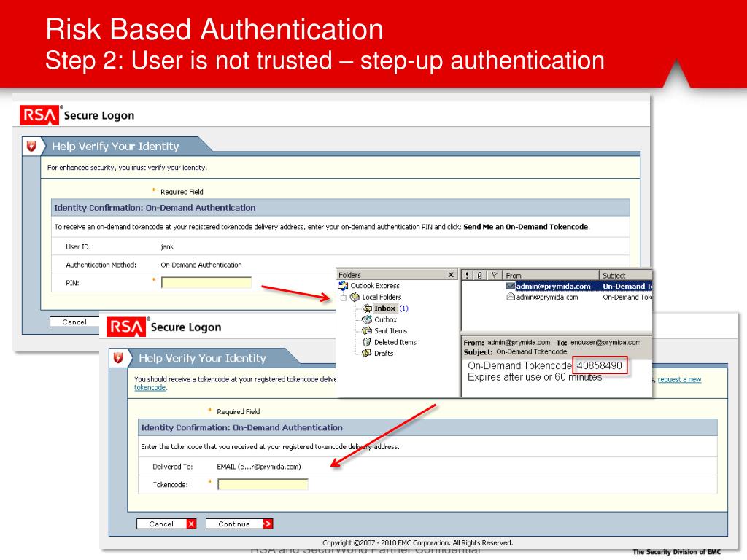Click the Drafts folder icon

[367, 354]
